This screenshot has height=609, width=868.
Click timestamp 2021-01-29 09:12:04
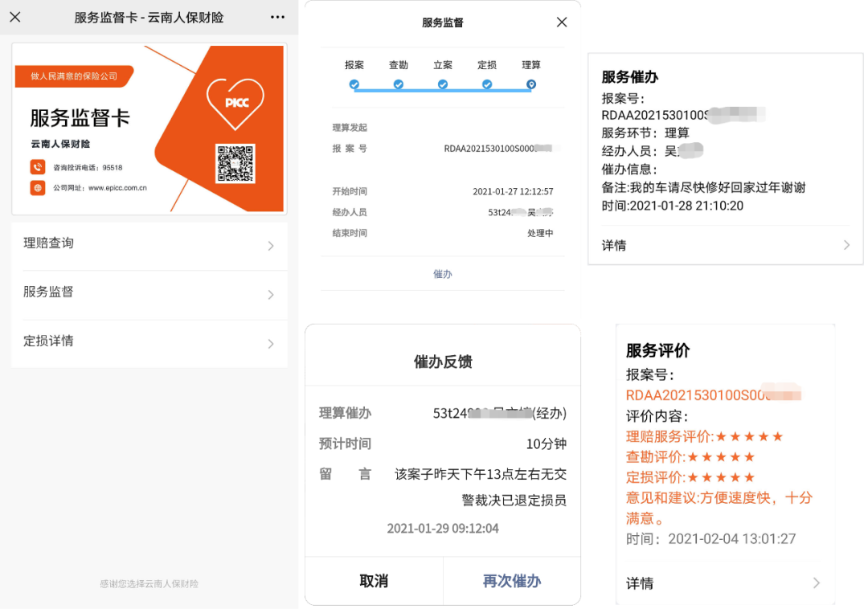(x=443, y=528)
